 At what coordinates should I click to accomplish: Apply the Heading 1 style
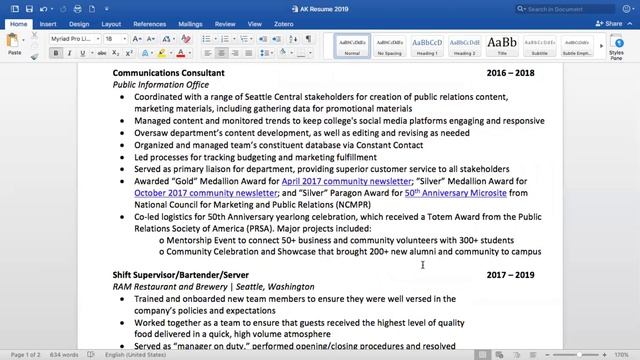coord(427,46)
